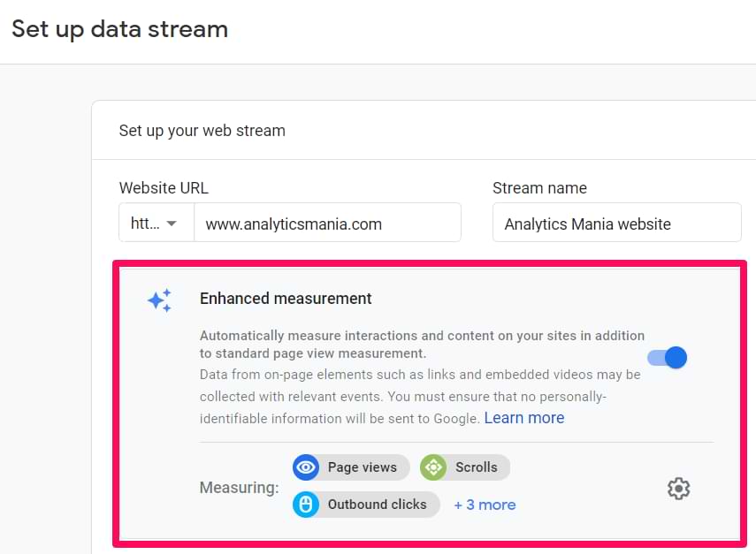Click the Page views eye icon
Viewport: 756px width, 554px height.
306,467
